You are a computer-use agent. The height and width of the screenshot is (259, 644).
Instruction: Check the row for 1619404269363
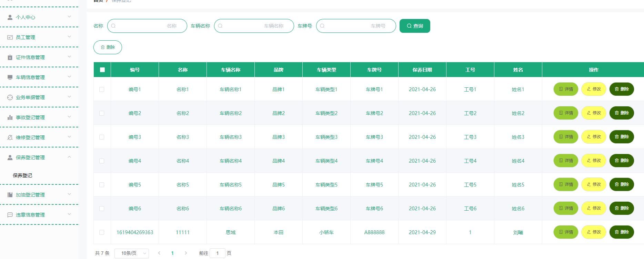point(102,232)
